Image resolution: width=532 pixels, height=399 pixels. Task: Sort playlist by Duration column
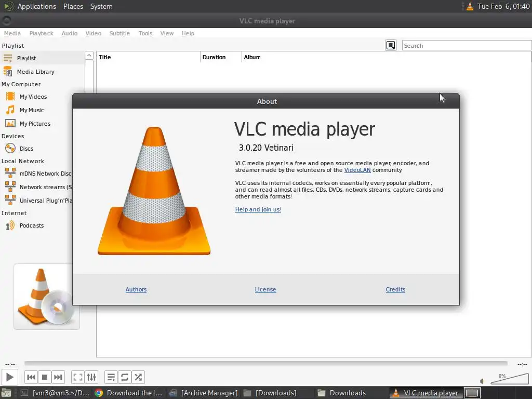[x=221, y=57]
